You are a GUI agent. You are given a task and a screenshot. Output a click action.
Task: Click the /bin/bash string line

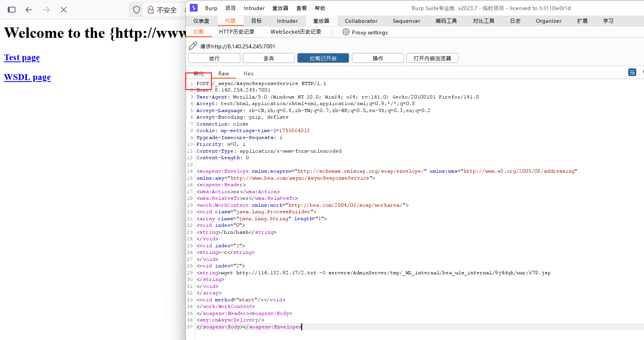click(x=236, y=232)
